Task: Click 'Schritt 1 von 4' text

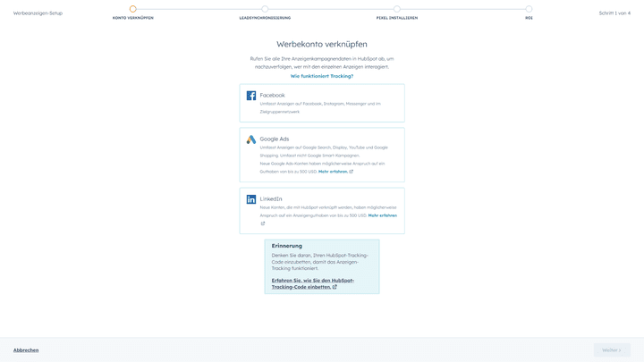Action: (x=614, y=13)
